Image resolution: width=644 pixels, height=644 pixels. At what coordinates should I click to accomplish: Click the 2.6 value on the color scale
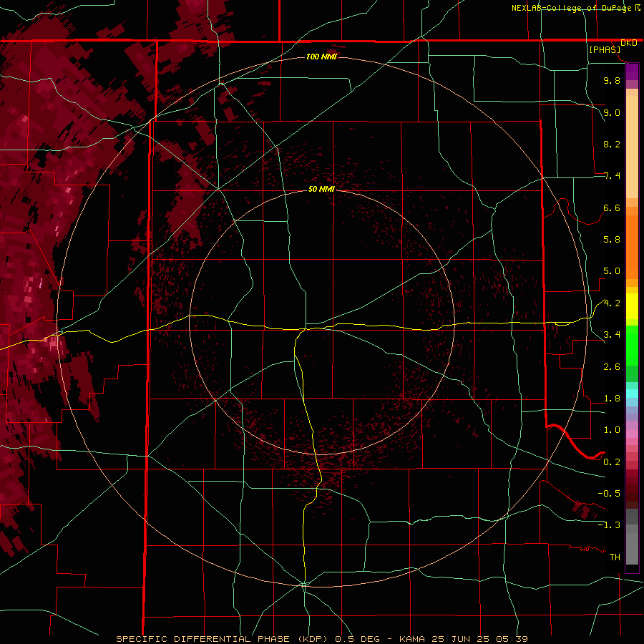pyautogui.click(x=612, y=367)
